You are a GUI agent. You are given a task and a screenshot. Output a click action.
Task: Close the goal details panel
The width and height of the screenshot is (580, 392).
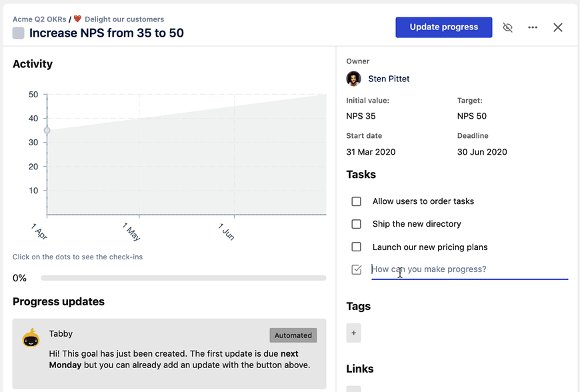tap(558, 27)
